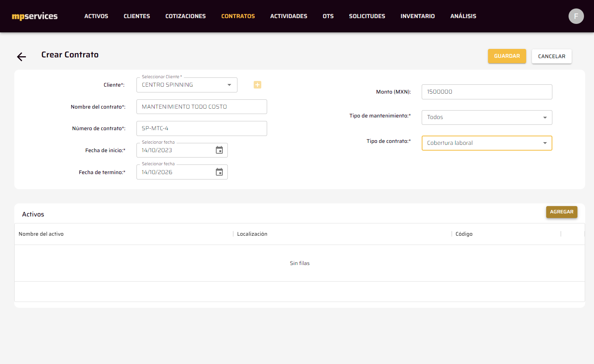
Task: Save the contract with GUARDAR
Action: (x=507, y=56)
